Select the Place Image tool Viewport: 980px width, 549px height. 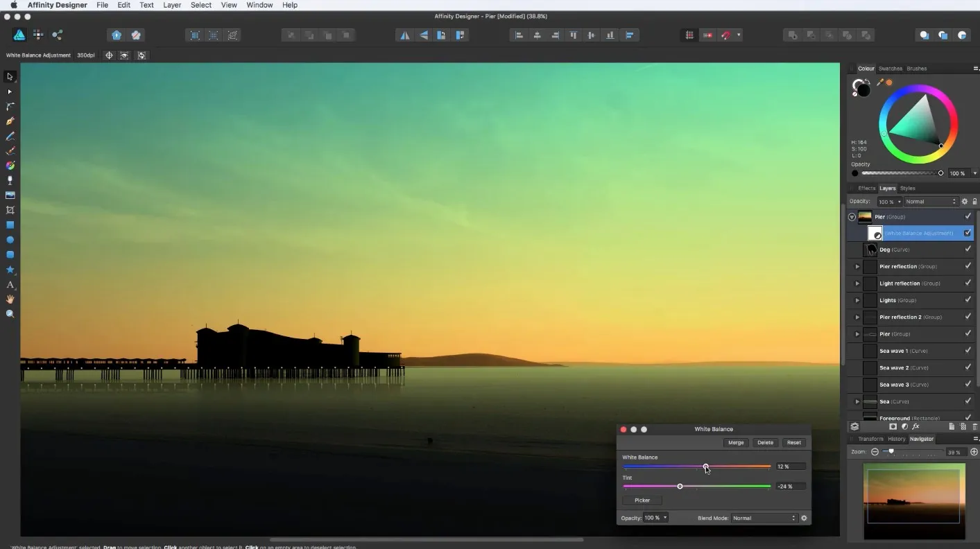tap(10, 195)
